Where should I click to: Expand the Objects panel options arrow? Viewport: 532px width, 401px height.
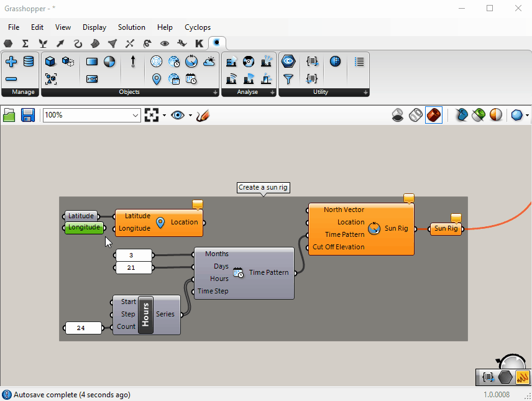point(216,93)
